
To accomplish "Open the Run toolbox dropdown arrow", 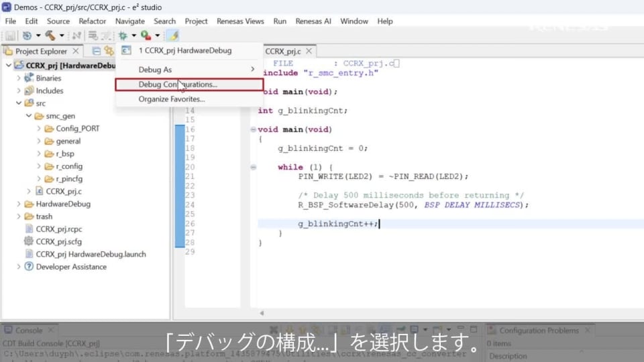I will point(157,36).
